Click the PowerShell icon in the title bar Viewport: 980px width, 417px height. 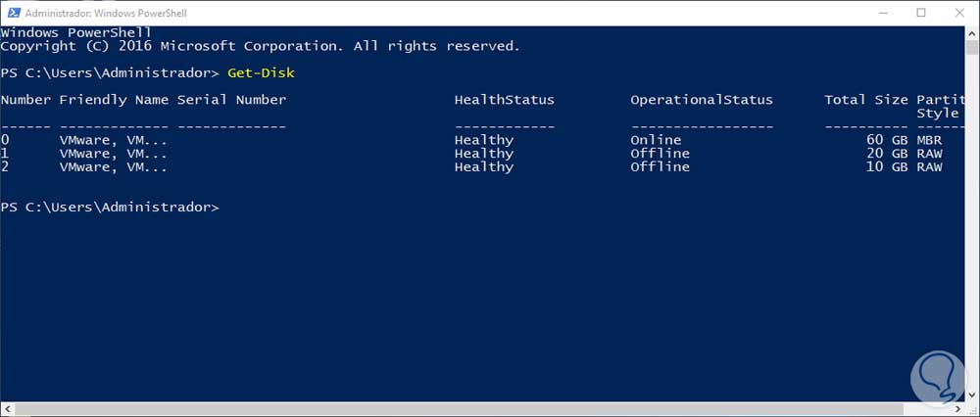pyautogui.click(x=10, y=12)
